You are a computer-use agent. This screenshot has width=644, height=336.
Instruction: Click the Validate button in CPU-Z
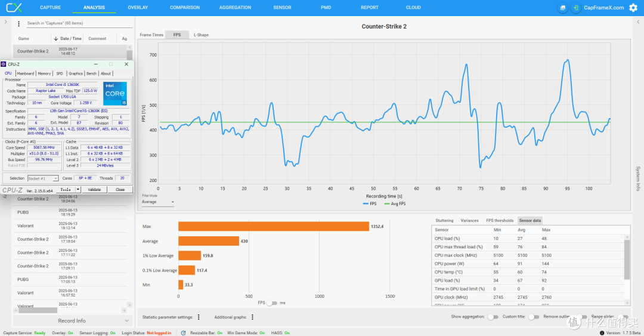[94, 190]
